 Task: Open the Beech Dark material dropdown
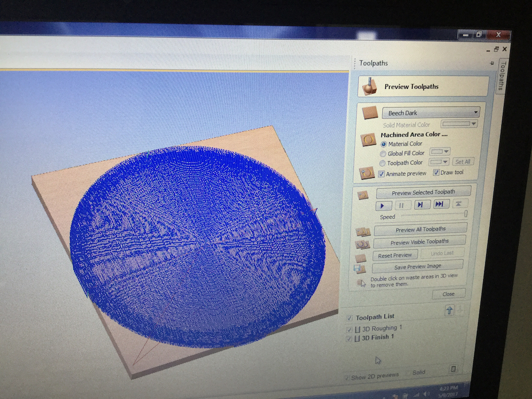tap(431, 112)
